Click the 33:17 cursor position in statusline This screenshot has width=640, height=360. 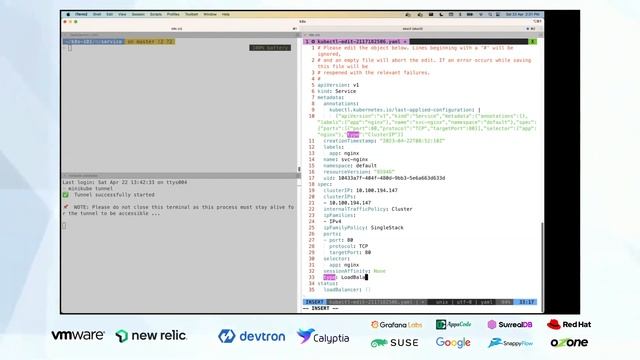click(526, 302)
